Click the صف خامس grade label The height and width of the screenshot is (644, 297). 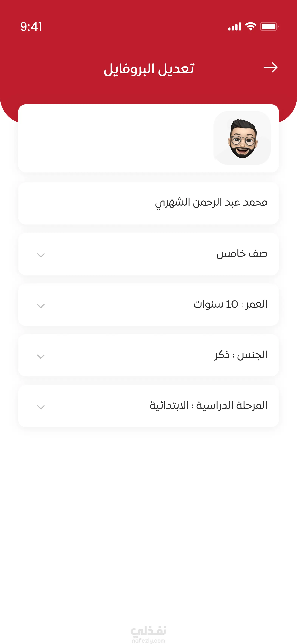[242, 254]
